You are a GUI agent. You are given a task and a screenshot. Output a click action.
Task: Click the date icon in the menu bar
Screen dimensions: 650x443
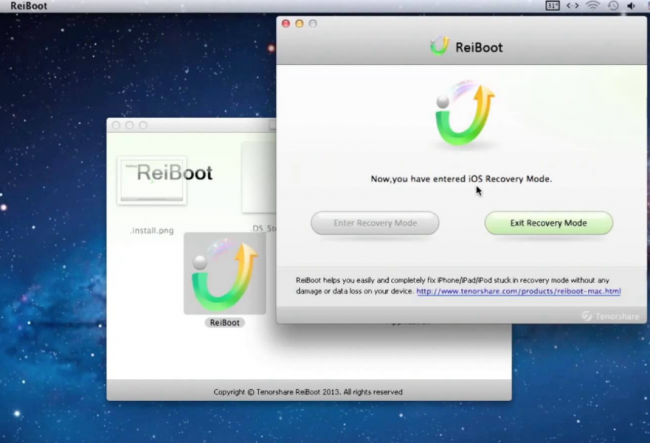(553, 5)
